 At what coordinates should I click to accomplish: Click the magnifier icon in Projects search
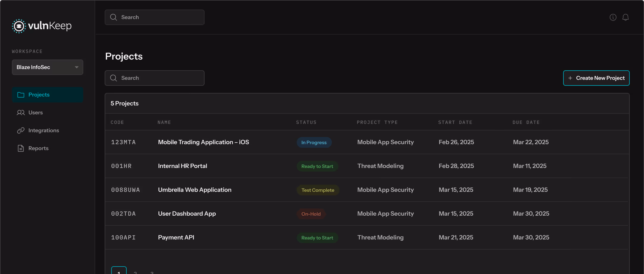point(114,78)
